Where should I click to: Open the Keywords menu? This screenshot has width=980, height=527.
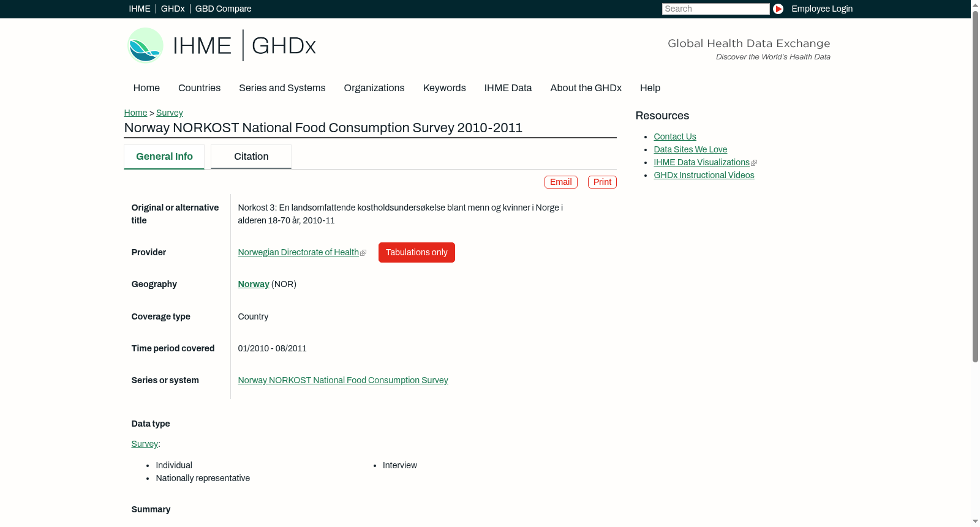point(444,88)
